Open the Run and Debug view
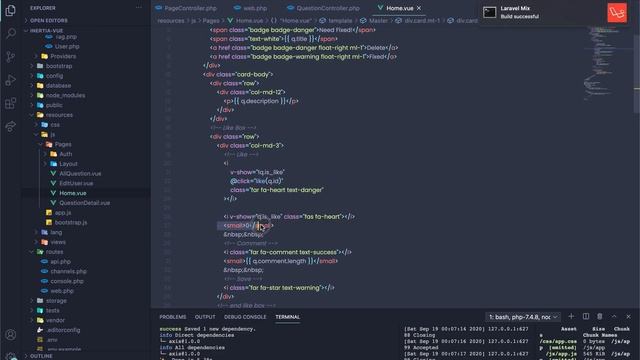 (x=11, y=80)
